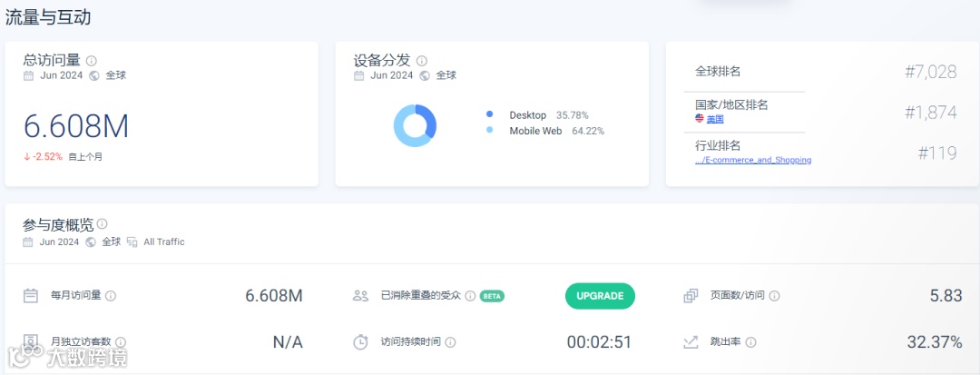
Task: Click the BETA badge
Action: click(492, 296)
